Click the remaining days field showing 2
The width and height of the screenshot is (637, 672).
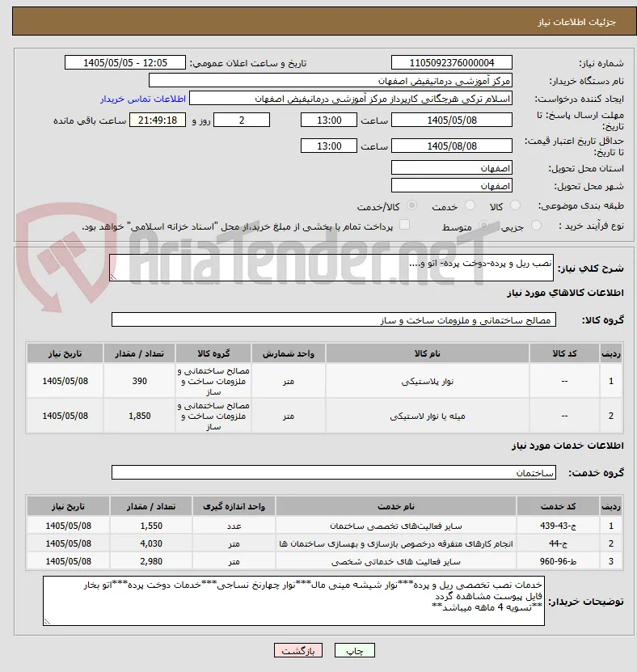tap(242, 120)
